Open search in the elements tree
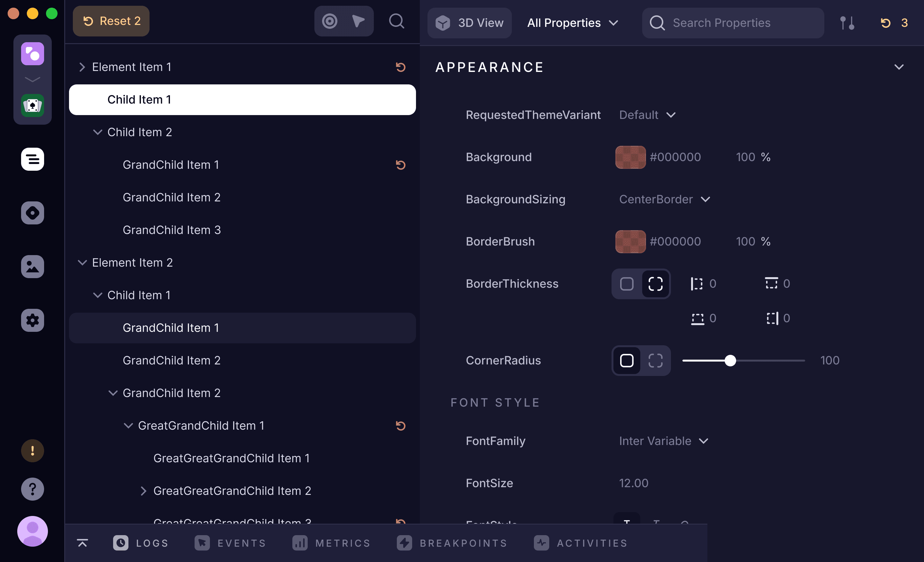The image size is (924, 562). [x=397, y=21]
